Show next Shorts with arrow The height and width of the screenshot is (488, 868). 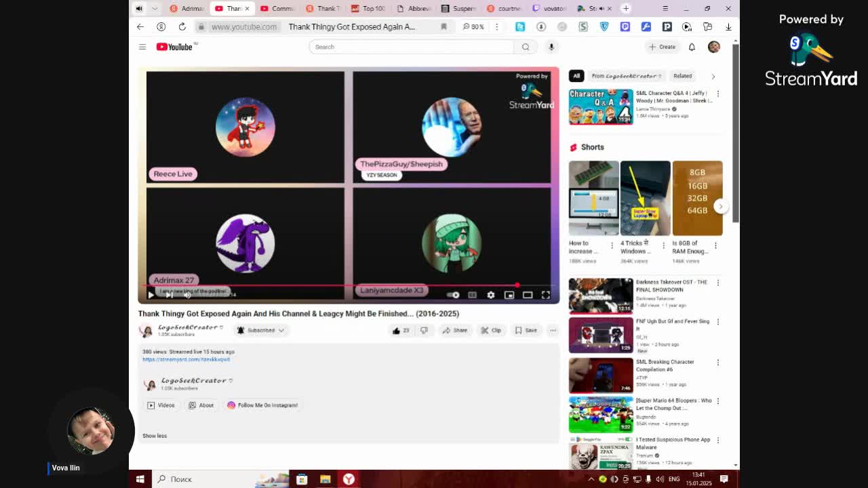point(720,206)
